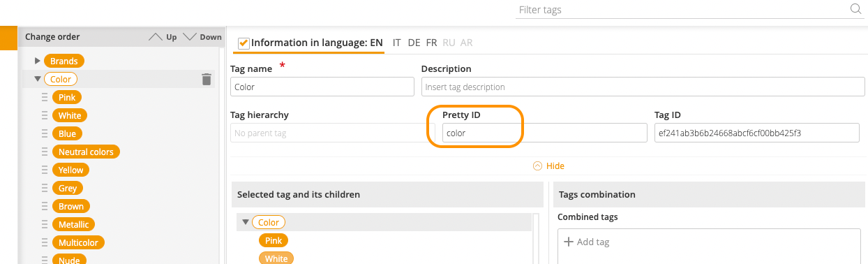Image resolution: width=868 pixels, height=264 pixels.
Task: Click the drag handle next to Neutral colors
Action: point(45,152)
